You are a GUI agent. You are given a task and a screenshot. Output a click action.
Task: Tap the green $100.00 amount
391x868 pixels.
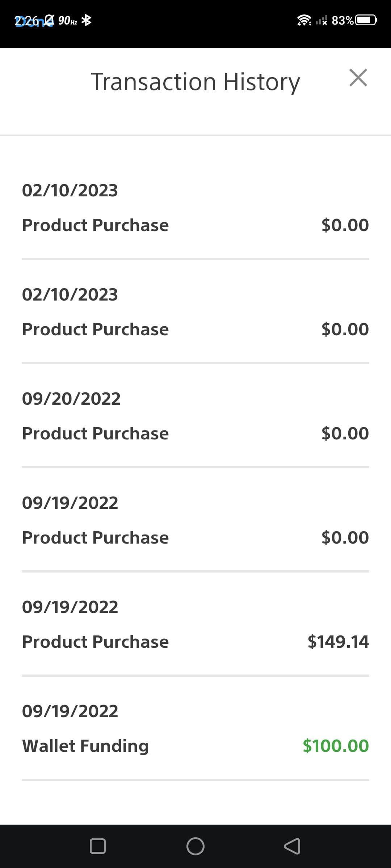coord(336,746)
